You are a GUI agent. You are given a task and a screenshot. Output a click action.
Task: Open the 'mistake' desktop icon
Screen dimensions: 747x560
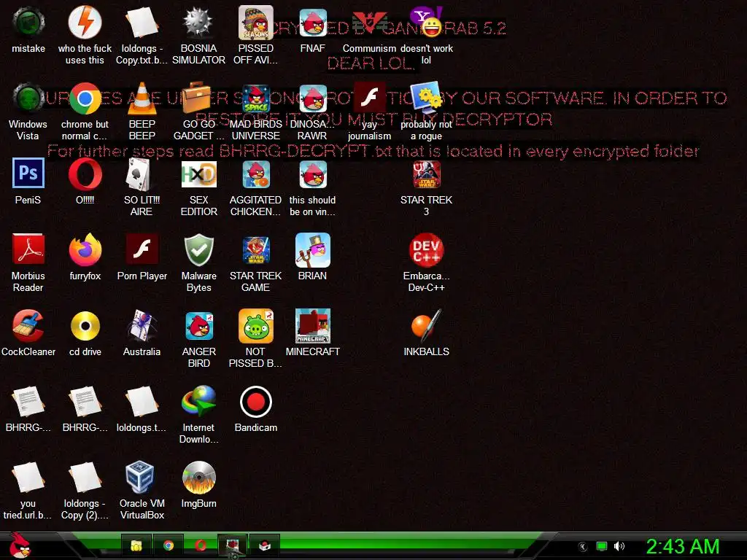[x=28, y=23]
